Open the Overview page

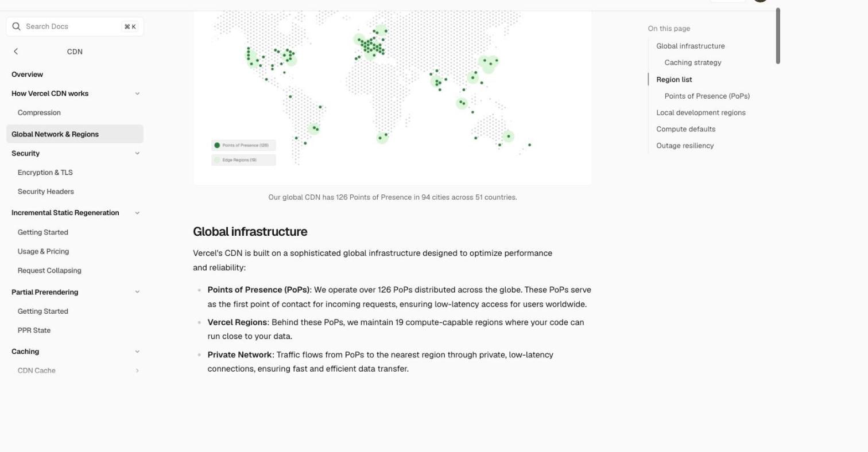[x=27, y=75]
